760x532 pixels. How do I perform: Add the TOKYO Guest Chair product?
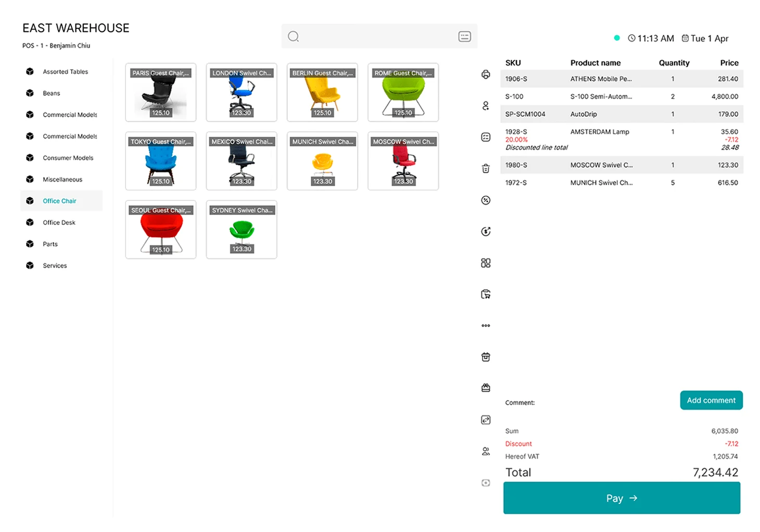point(161,161)
